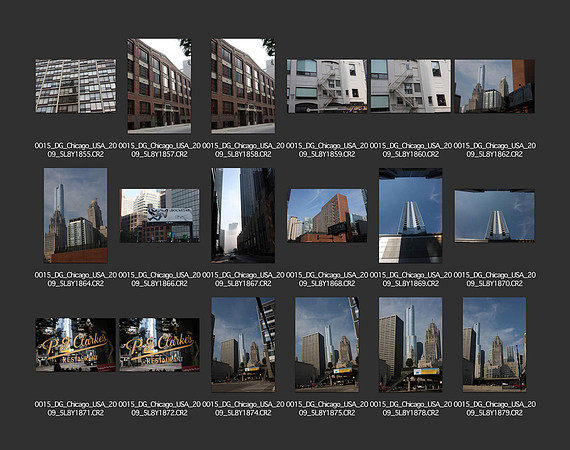Select P.J. Clarke's thumbnail 5L8Y1872.CR2
Viewport: 570px width, 450px height.
[x=160, y=345]
